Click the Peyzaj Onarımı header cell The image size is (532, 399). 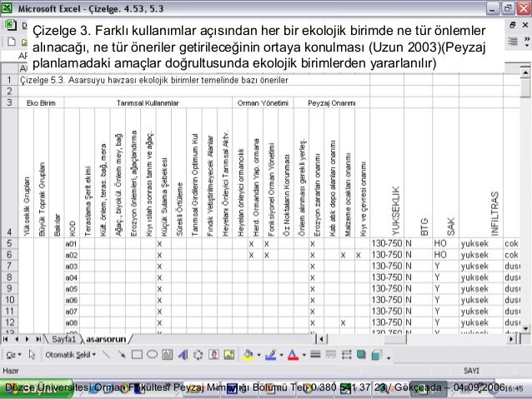click(332, 102)
